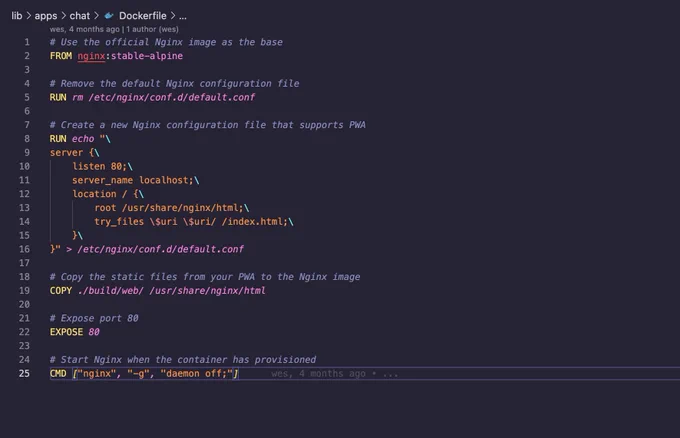Click the 'lib' breadcrumb segment
Image resolution: width=680 pixels, height=438 pixels.
(x=16, y=16)
